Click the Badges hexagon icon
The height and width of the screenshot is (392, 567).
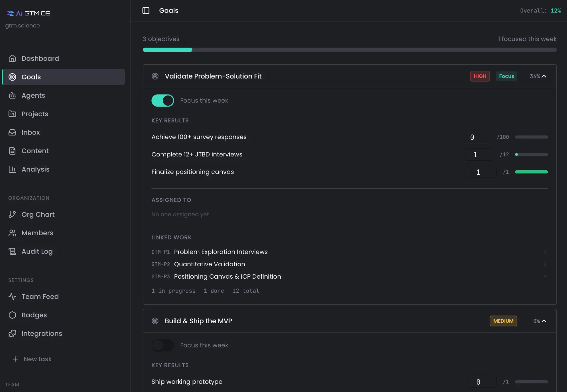tap(12, 315)
